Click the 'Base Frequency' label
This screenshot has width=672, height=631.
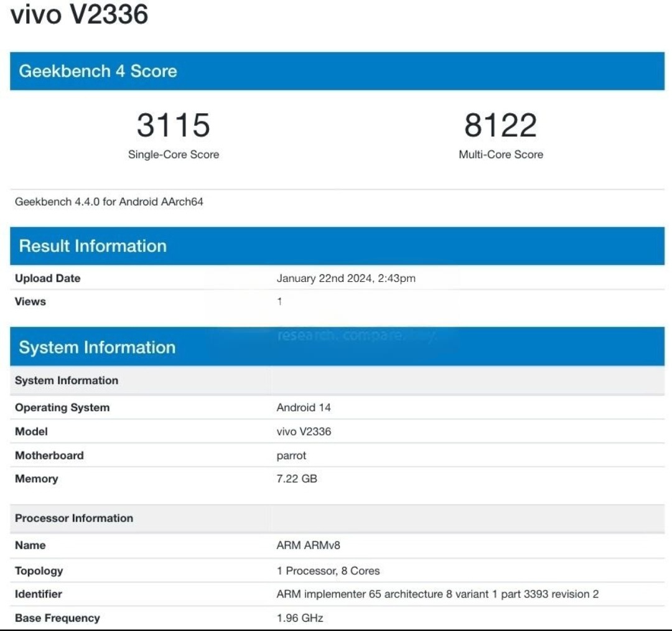coord(57,618)
